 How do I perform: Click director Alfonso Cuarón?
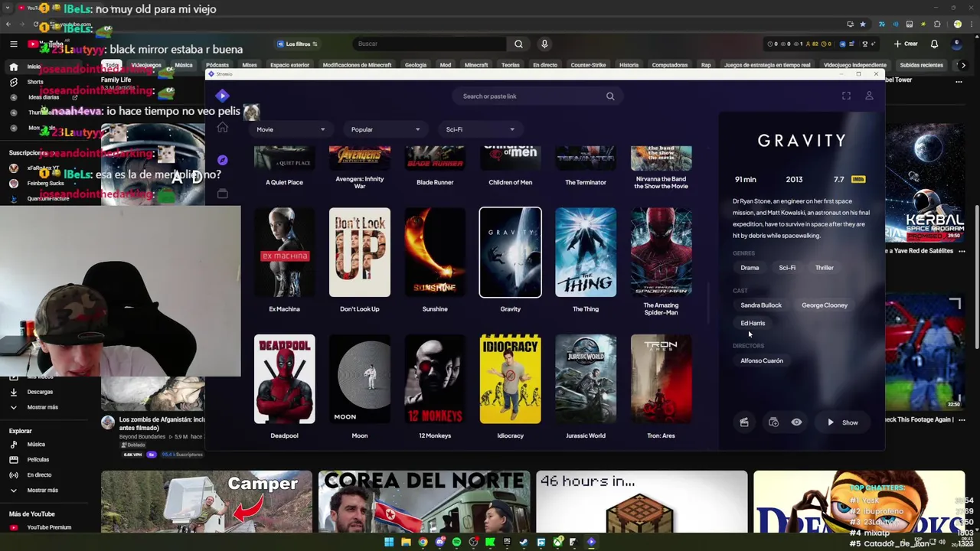[762, 360]
